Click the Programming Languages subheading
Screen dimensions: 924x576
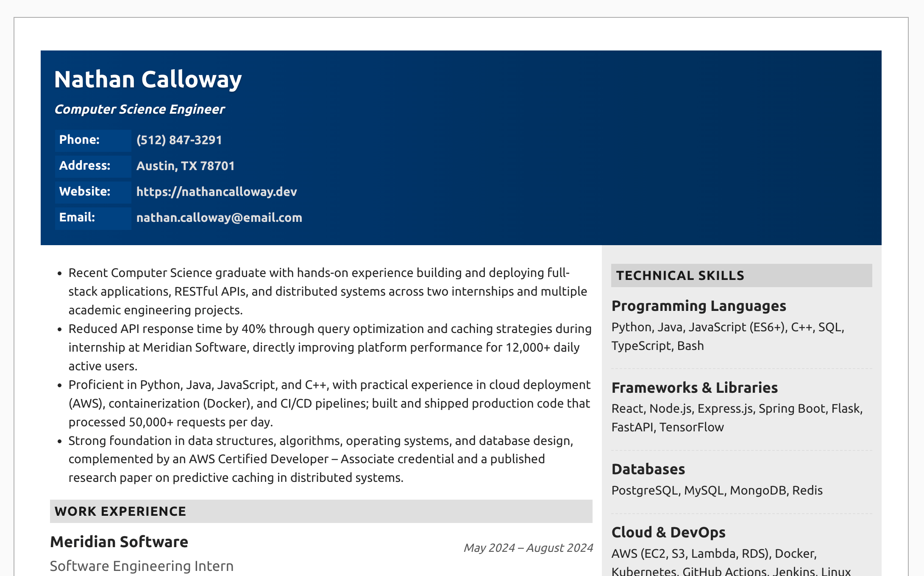(x=699, y=306)
